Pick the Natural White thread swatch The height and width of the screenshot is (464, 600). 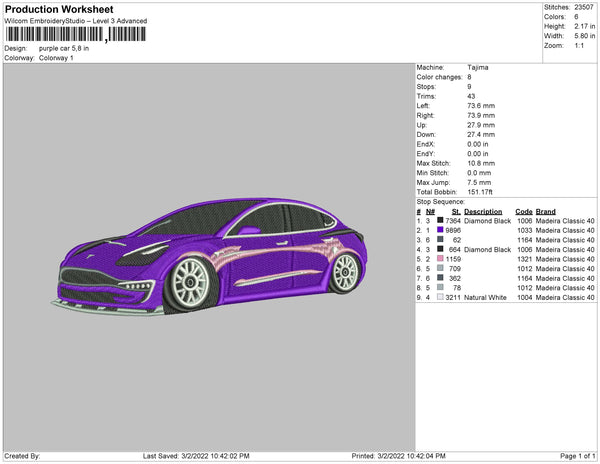[x=440, y=298]
